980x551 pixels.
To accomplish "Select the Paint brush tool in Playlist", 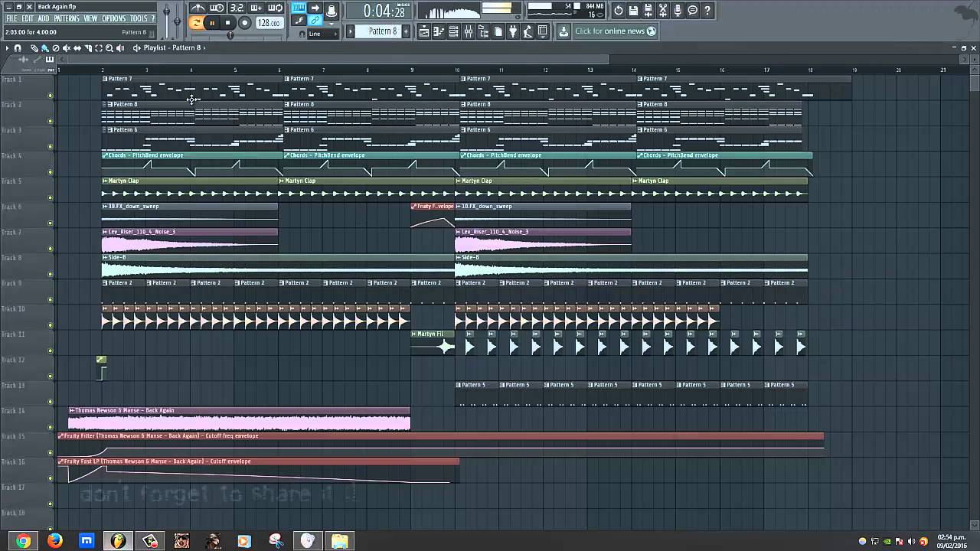I will point(45,48).
